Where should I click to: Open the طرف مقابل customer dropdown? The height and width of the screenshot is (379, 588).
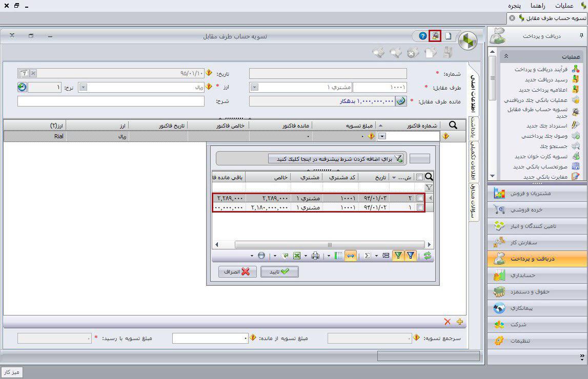pos(254,87)
